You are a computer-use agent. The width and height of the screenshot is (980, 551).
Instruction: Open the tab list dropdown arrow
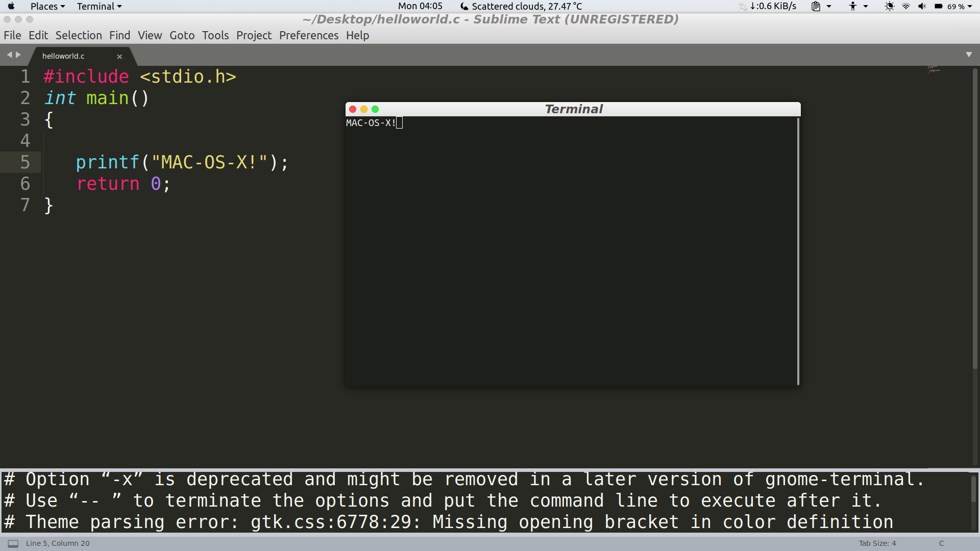[x=969, y=55]
